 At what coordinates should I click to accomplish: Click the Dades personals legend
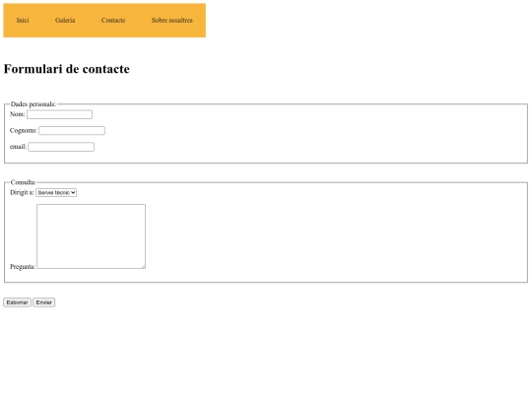click(33, 104)
